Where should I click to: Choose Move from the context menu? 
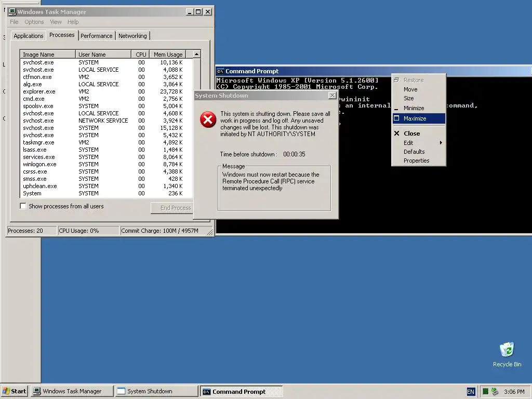[419, 89]
